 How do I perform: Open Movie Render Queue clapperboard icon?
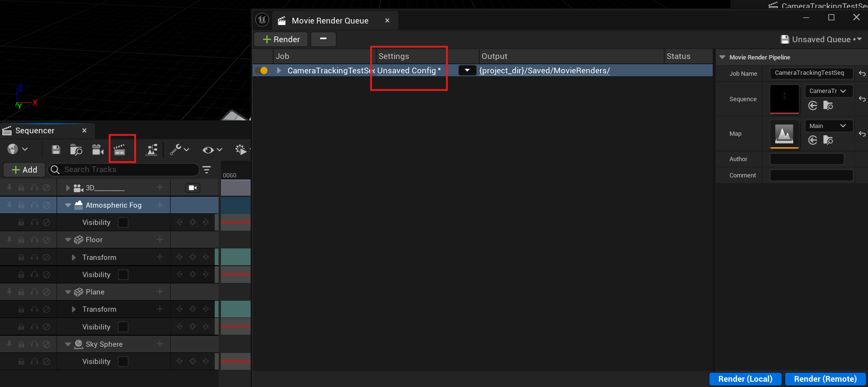(x=120, y=150)
